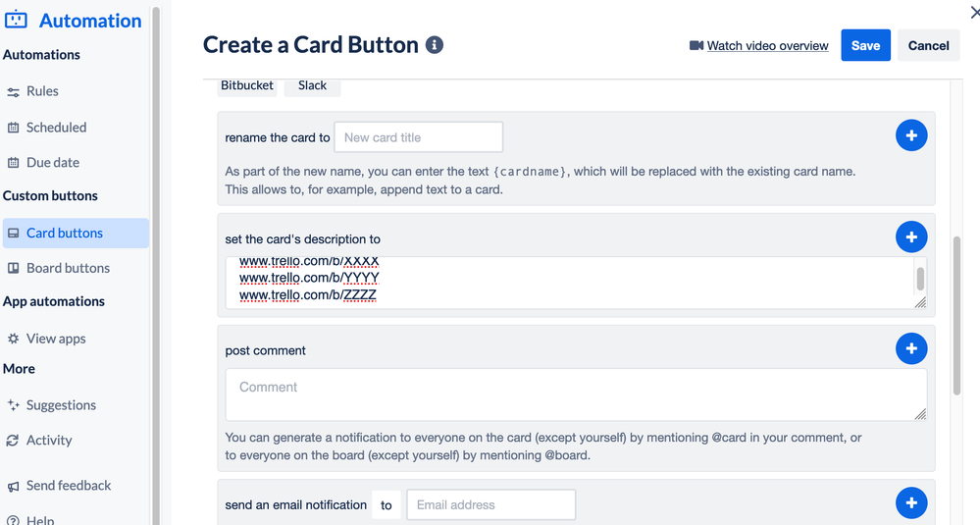
Task: Click the description box inner scrollbar
Action: tap(920, 279)
